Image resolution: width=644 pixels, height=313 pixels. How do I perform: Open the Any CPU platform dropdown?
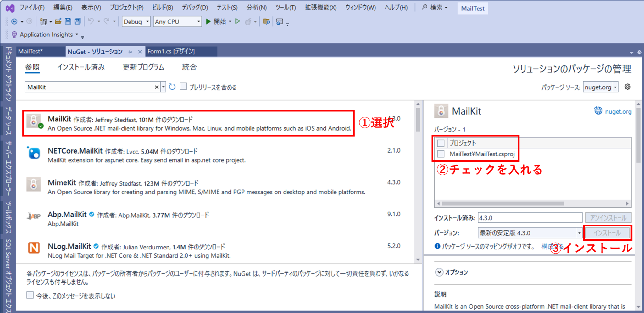177,21
